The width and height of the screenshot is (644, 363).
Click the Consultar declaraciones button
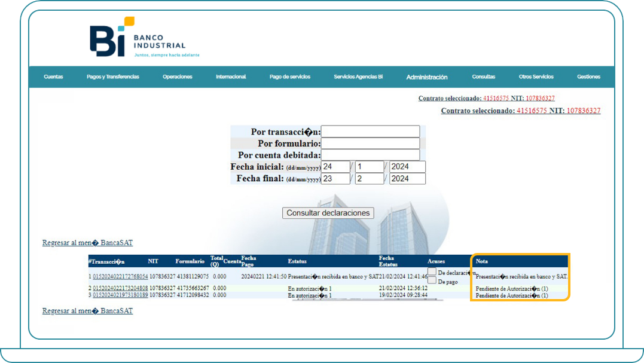[x=328, y=213]
